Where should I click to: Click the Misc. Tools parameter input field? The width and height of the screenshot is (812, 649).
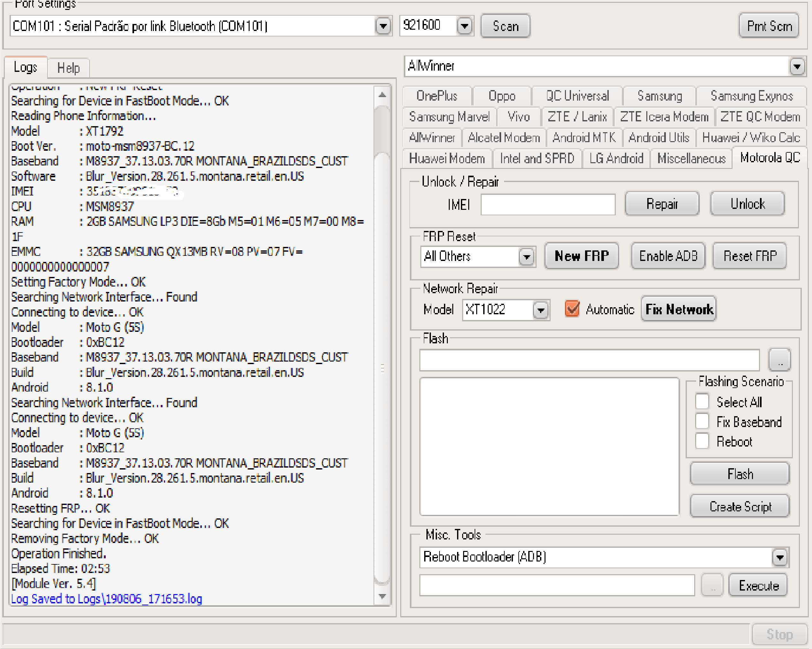click(557, 585)
